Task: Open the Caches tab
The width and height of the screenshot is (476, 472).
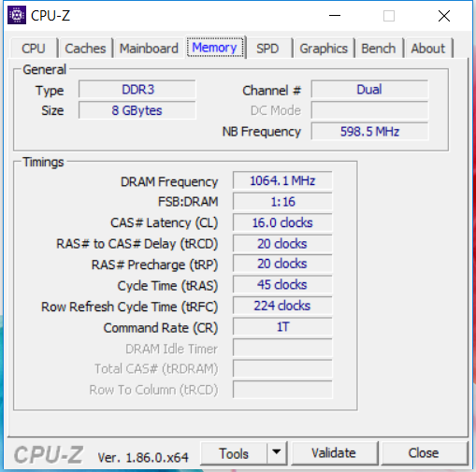Action: click(85, 49)
